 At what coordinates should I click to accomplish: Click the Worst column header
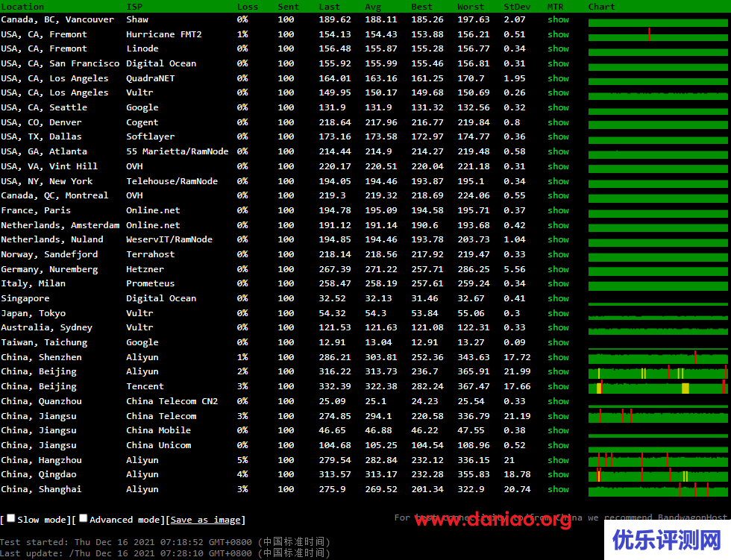[x=471, y=7]
